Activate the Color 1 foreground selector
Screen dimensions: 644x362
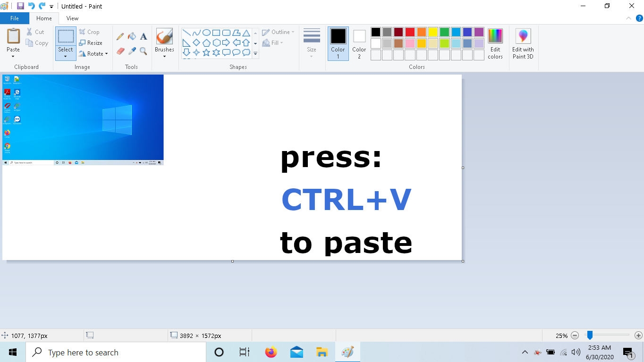tap(338, 43)
